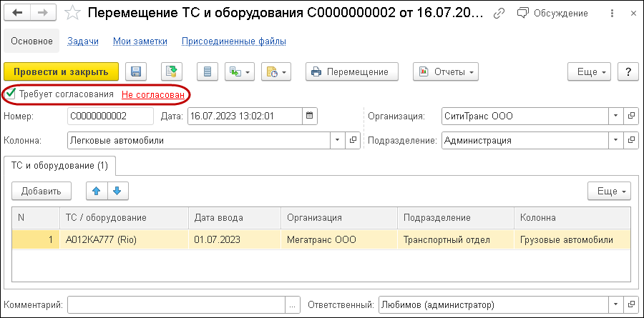Viewport: 644px width, 318px height.
Task: Open the Не согласован status link
Action: coord(153,95)
